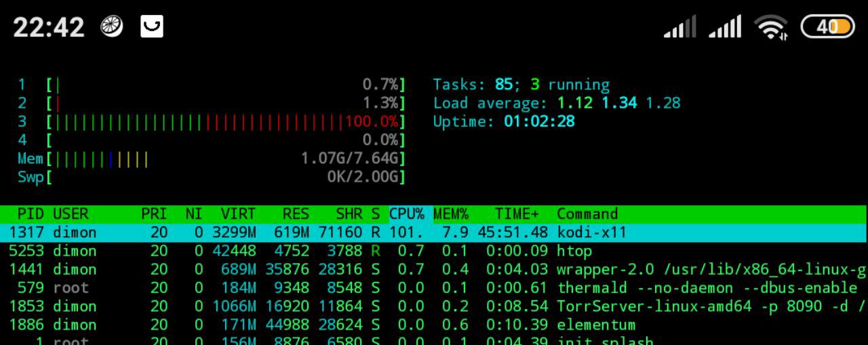
Task: Click PID 1853 cell
Action: tap(26, 306)
